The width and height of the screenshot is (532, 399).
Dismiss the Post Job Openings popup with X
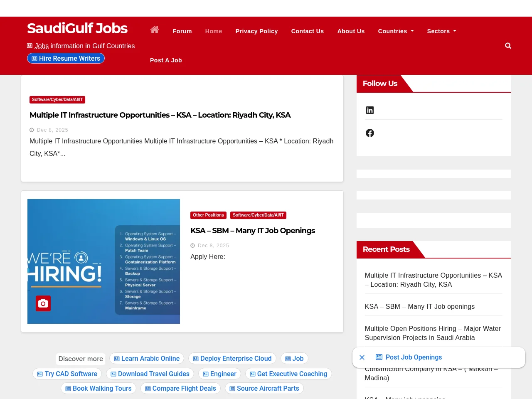click(x=362, y=357)
